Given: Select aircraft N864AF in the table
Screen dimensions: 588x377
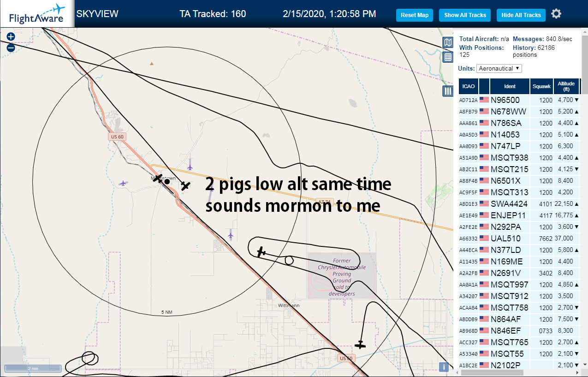Looking at the screenshot, I should tap(519, 319).
